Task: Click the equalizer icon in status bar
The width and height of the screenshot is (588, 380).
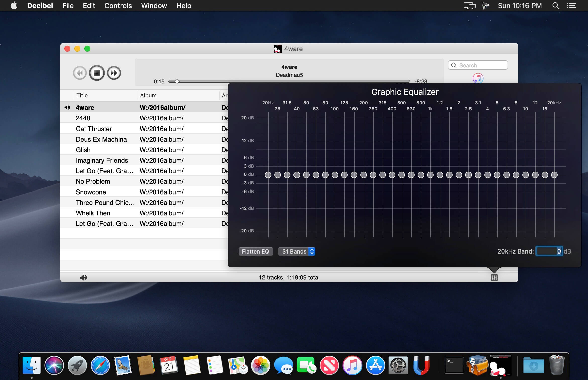Action: click(x=494, y=277)
